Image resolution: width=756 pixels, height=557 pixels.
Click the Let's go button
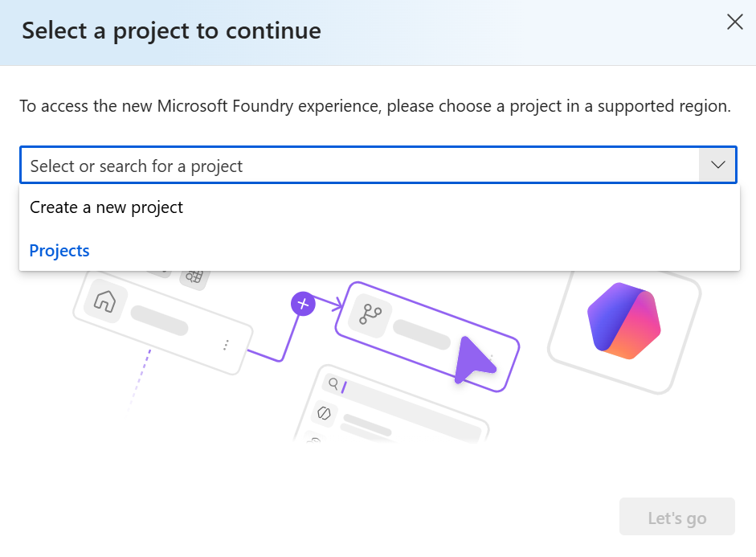676,517
